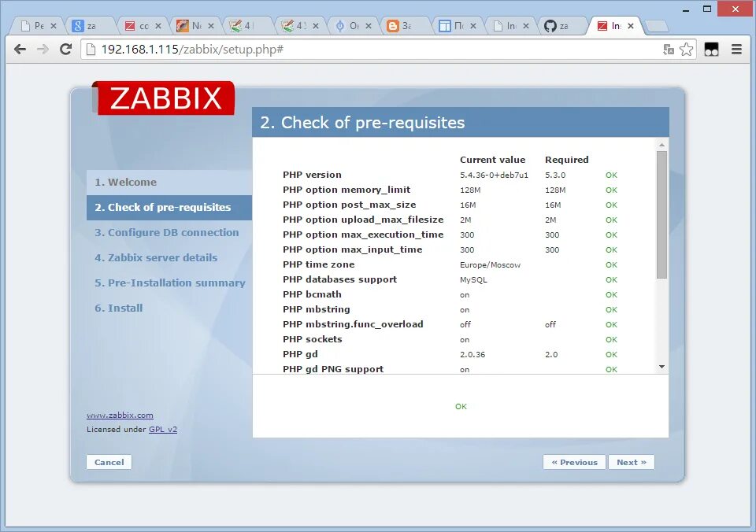Click the 'PHP mbstring.func_overload' label
Screen dimensions: 756x532
(x=353, y=324)
